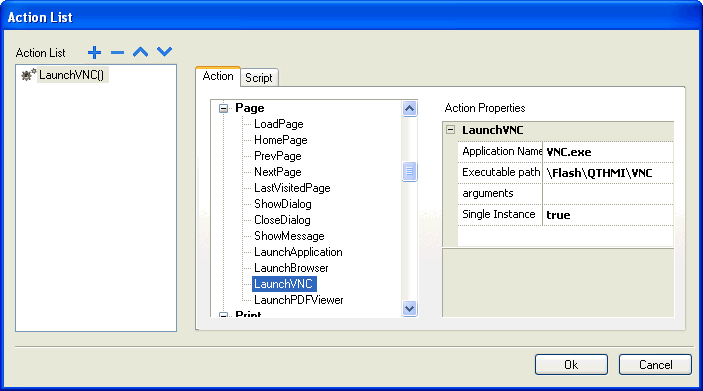The width and height of the screenshot is (703, 391).
Task: Select ShowDialog in the action tree
Action: 283,204
